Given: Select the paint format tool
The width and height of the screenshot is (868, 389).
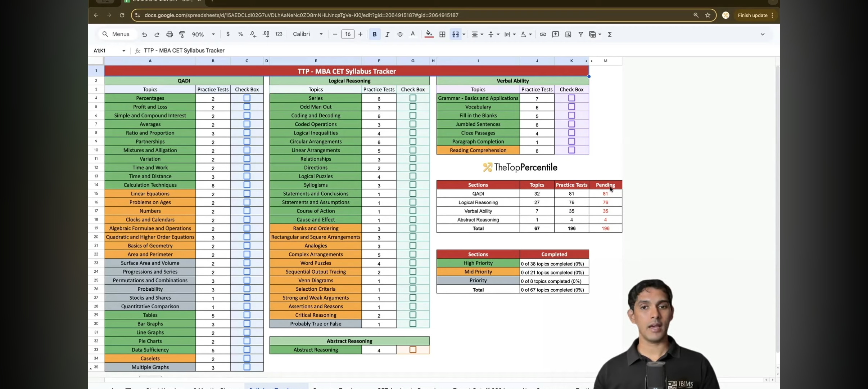Looking at the screenshot, I should [182, 34].
